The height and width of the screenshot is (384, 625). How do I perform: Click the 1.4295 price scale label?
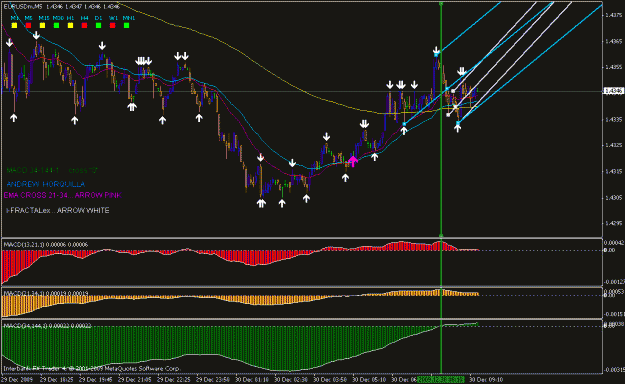pos(614,223)
